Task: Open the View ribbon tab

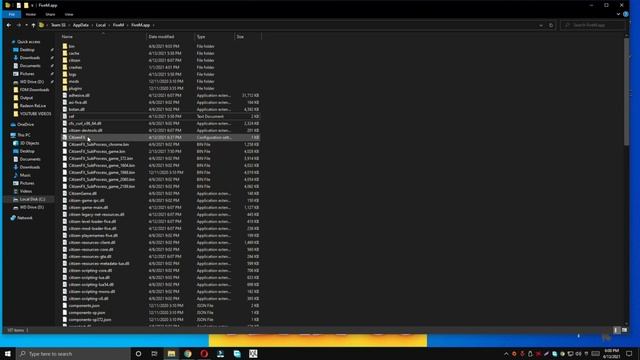Action: tap(69, 14)
